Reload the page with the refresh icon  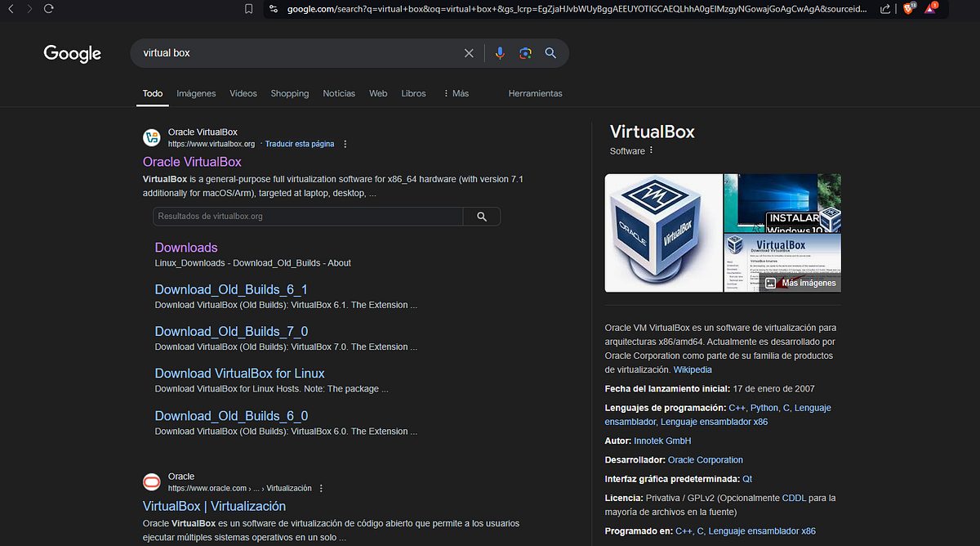click(48, 10)
